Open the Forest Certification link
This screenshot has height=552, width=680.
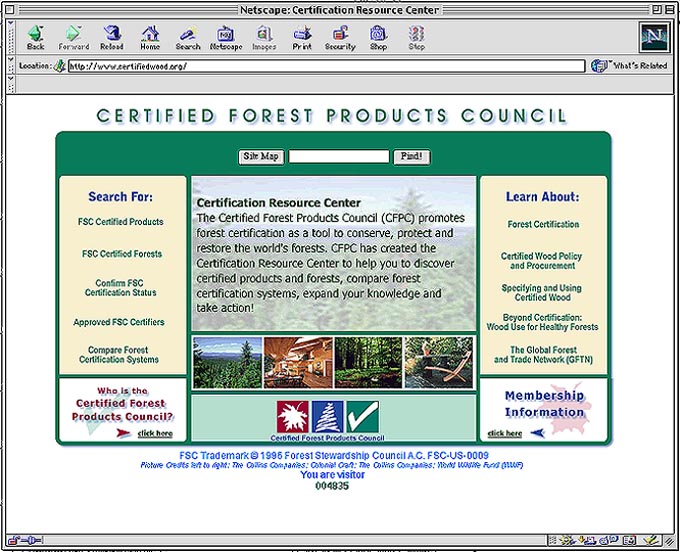[x=543, y=225]
